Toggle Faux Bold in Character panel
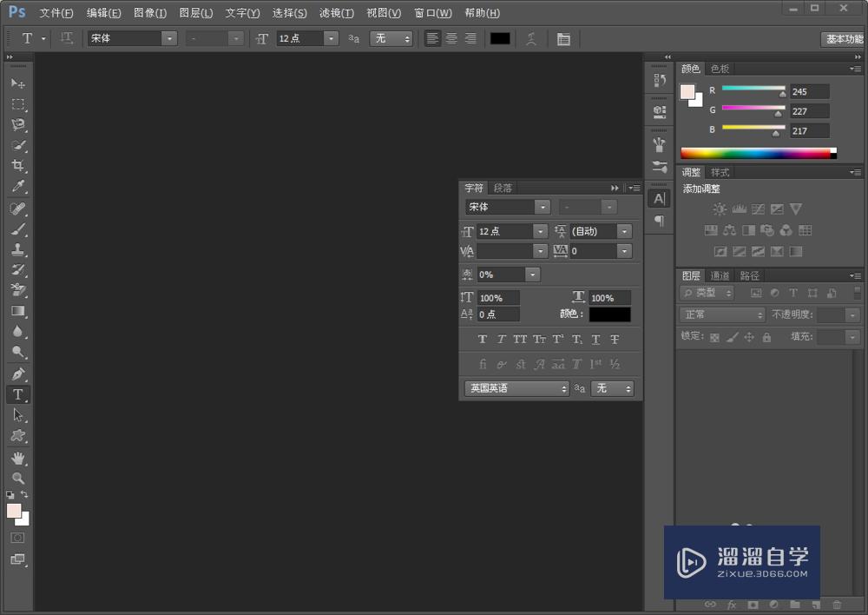This screenshot has height=615, width=868. point(482,339)
